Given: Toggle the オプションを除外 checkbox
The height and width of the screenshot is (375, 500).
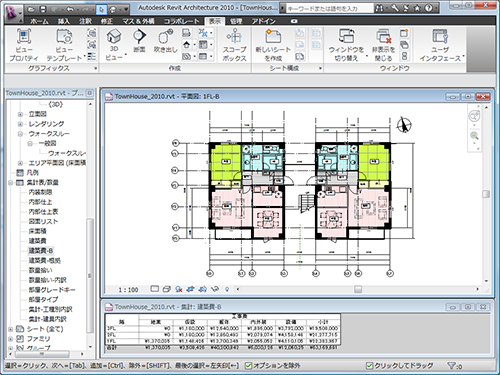Looking at the screenshot, I should pyautogui.click(x=248, y=366).
